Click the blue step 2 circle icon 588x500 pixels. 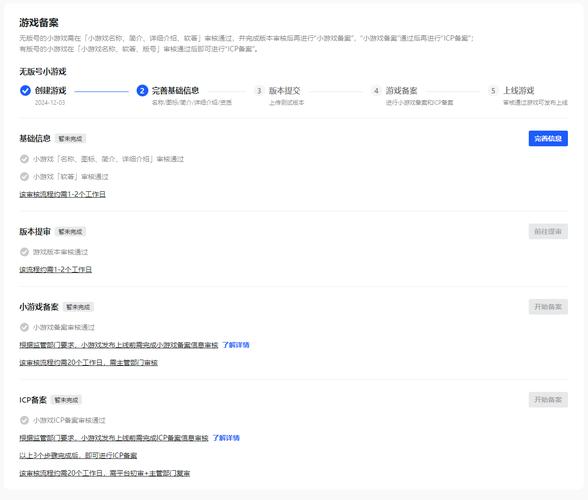[x=142, y=90]
